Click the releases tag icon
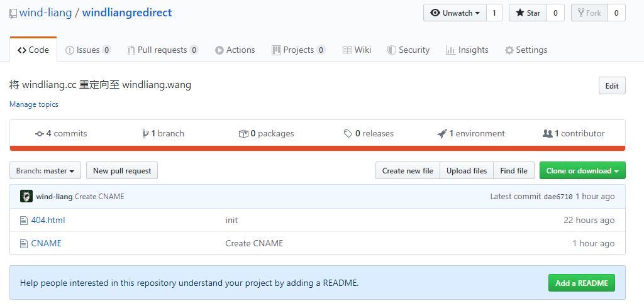This screenshot has height=306, width=644. tap(348, 134)
